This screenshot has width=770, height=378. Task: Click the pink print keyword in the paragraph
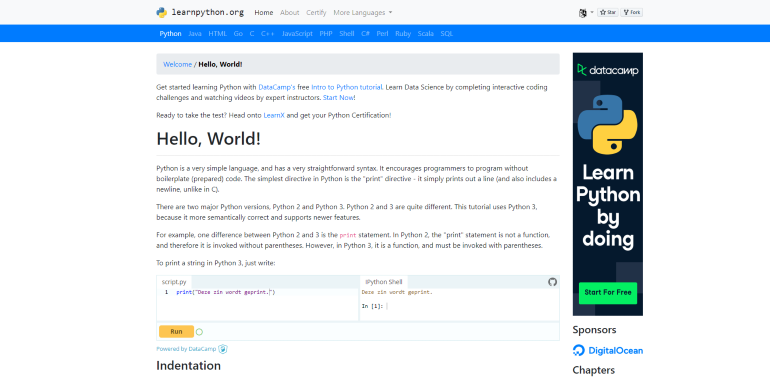[x=348, y=235]
